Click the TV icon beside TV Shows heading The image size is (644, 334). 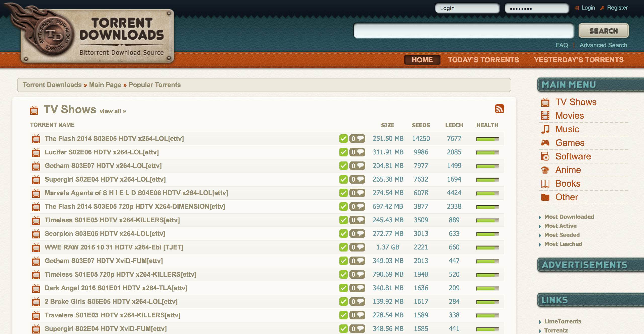34,110
